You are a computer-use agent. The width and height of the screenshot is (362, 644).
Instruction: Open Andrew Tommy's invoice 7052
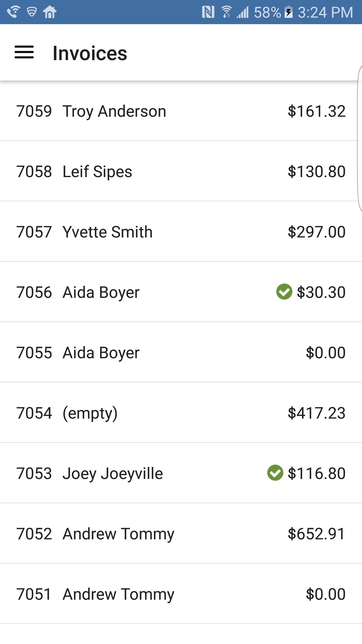point(118,534)
